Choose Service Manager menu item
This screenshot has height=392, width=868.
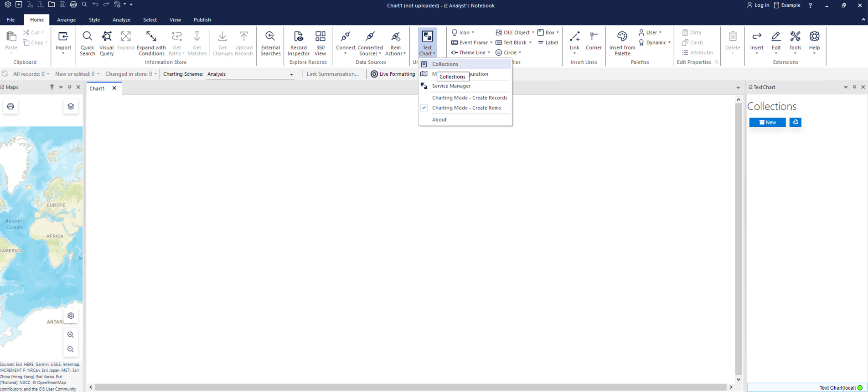(x=465, y=86)
